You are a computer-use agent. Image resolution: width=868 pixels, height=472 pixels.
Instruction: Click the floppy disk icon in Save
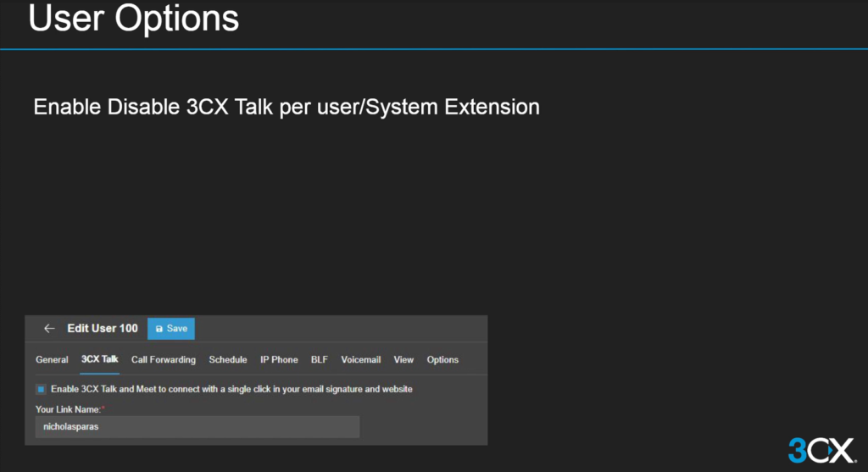(159, 329)
